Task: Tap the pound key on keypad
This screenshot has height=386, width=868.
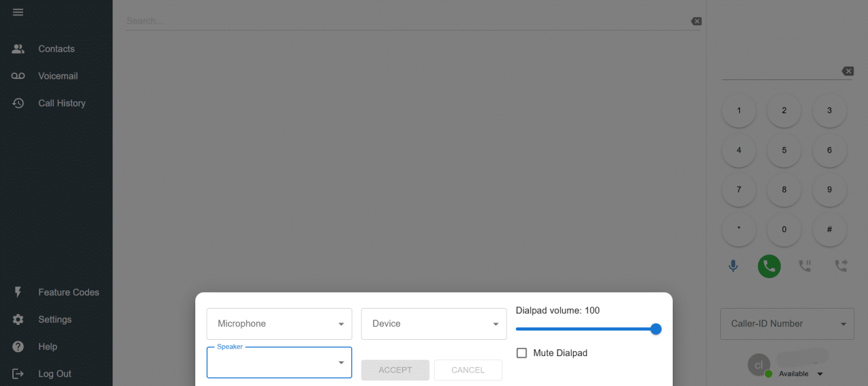Action: point(829,229)
